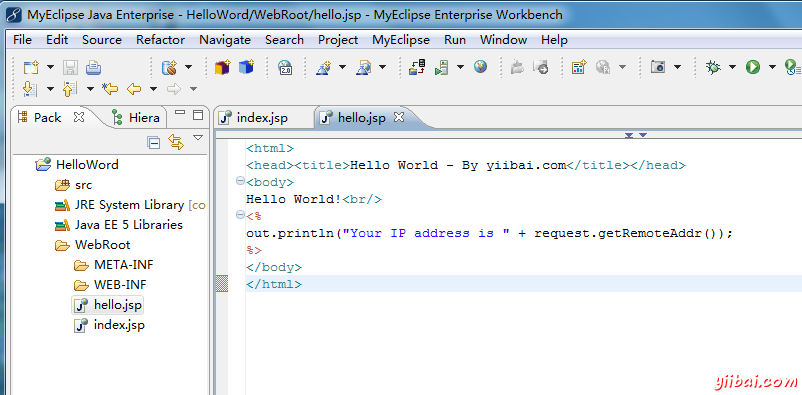Open the dropdown beside the Debug bug icon
802x395 pixels.
click(x=732, y=67)
